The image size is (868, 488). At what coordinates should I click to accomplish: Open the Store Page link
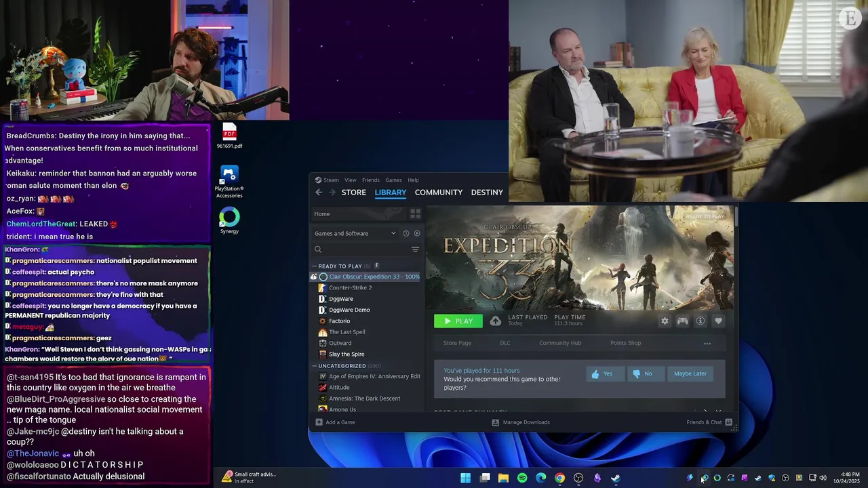457,343
